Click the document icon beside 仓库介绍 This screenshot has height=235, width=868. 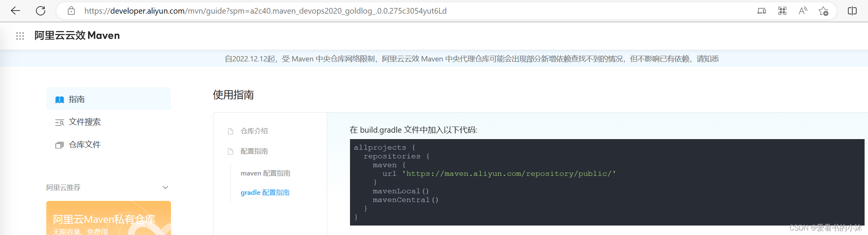(230, 132)
